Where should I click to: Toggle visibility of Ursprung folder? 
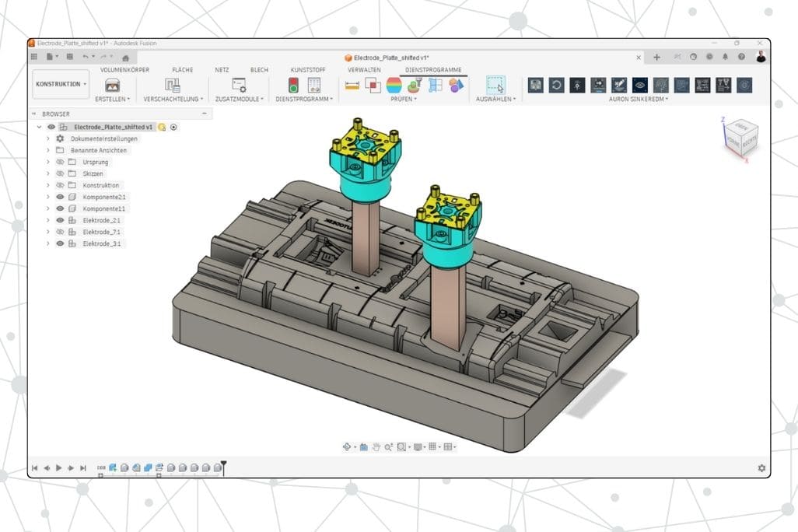pyautogui.click(x=60, y=162)
